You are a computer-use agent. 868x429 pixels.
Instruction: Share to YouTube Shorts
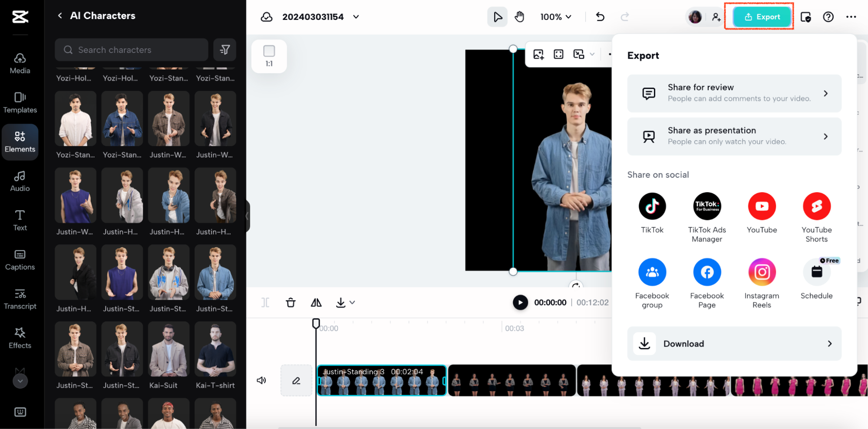[x=816, y=218]
